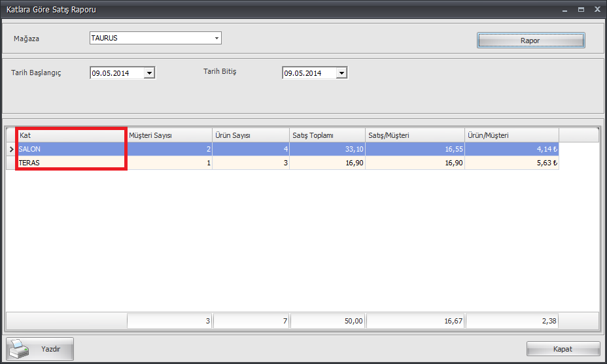Sort by Müşteri Sayısı column header
The height and width of the screenshot is (364, 607).
pos(169,135)
